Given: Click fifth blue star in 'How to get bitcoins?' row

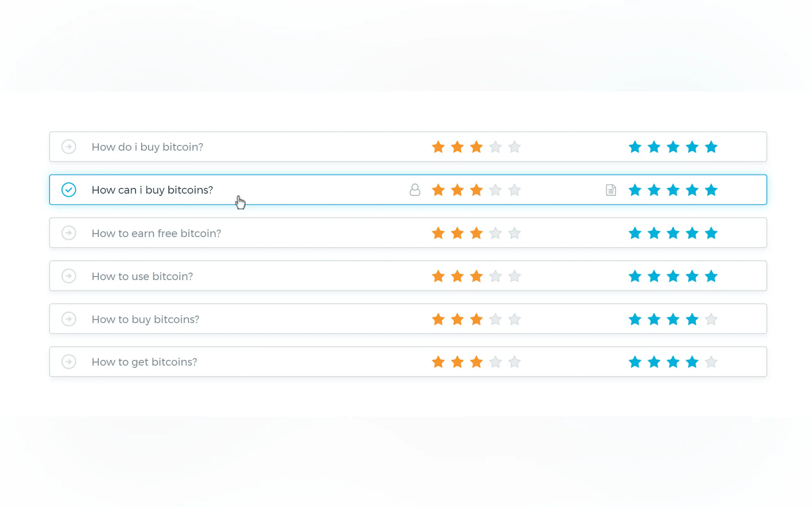Looking at the screenshot, I should pyautogui.click(x=711, y=362).
